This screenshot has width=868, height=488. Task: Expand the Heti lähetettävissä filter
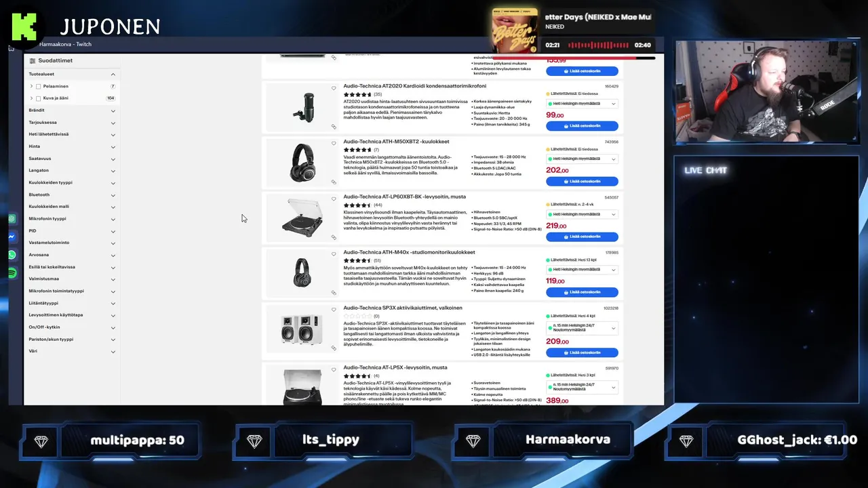tap(113, 134)
